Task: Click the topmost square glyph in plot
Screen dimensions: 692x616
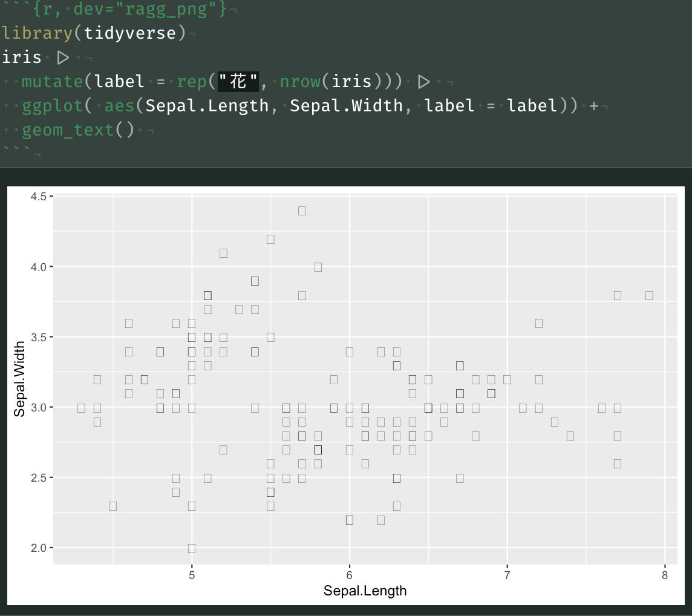Action: (x=302, y=211)
